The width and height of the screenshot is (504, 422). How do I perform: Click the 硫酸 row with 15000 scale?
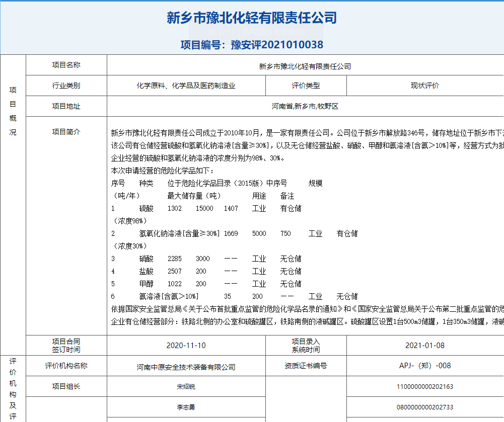click(x=206, y=208)
